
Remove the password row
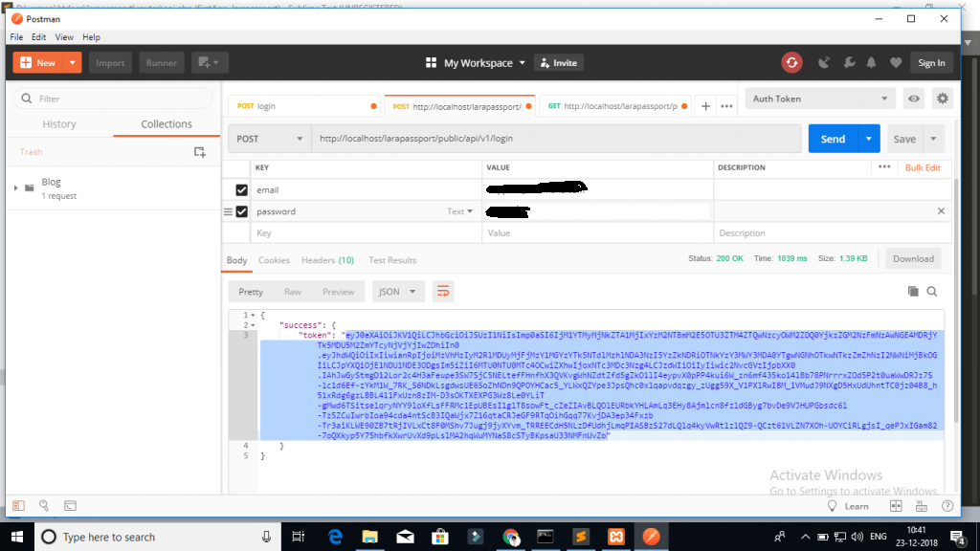(941, 211)
